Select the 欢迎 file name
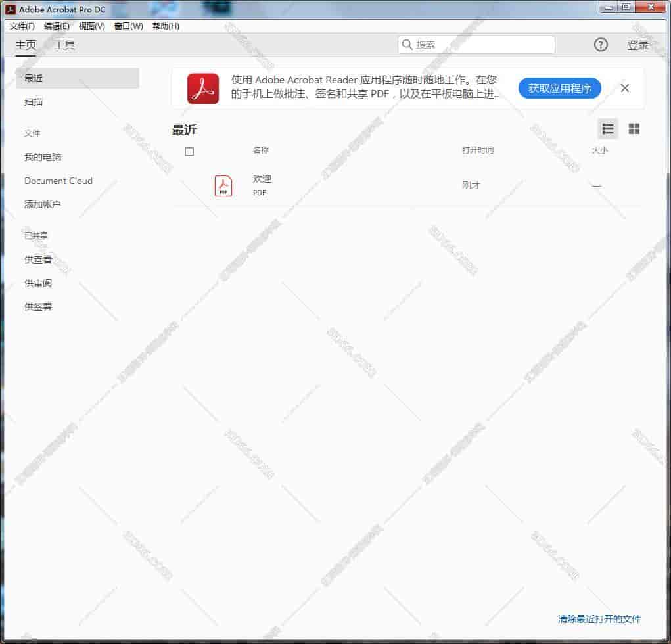The width and height of the screenshot is (671, 644). [x=262, y=179]
